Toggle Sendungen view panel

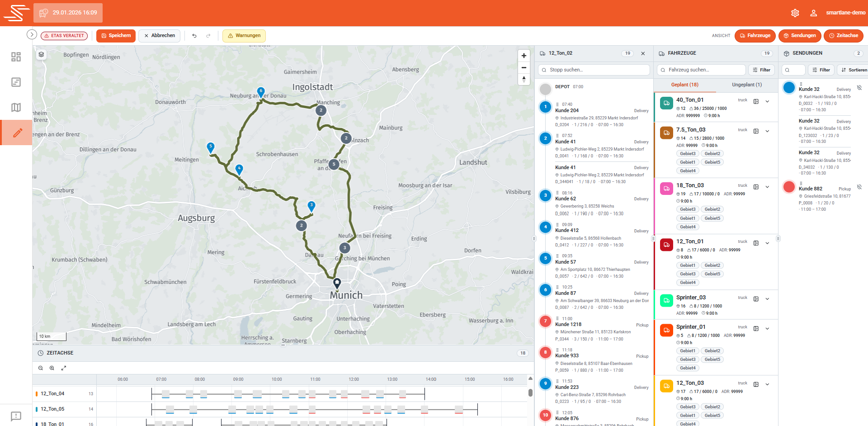click(x=800, y=36)
